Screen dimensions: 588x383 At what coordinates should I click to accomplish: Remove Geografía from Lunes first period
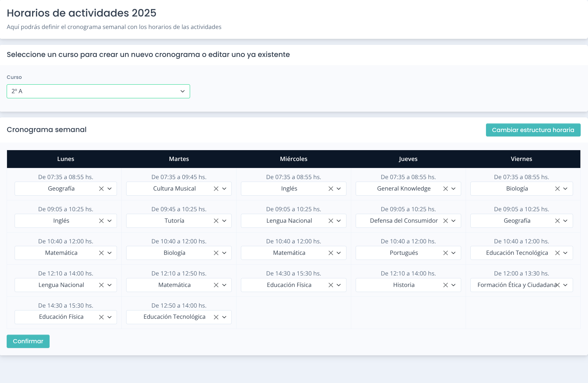click(x=101, y=188)
